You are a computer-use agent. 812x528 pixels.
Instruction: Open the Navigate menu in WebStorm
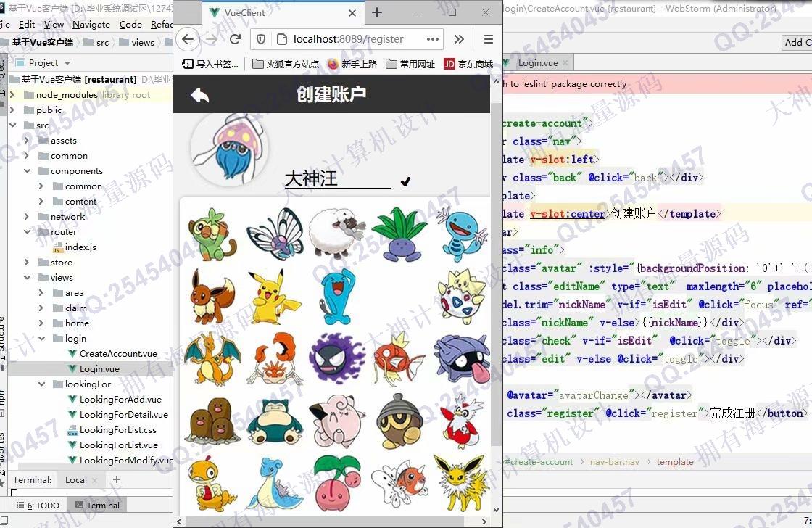(91, 25)
